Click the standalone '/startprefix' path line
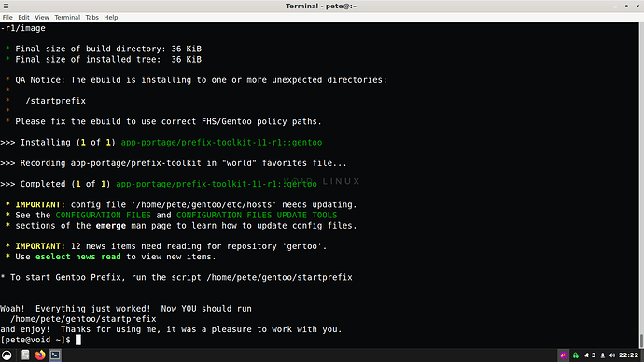Viewport: 644px width, 362px height. coord(55,101)
